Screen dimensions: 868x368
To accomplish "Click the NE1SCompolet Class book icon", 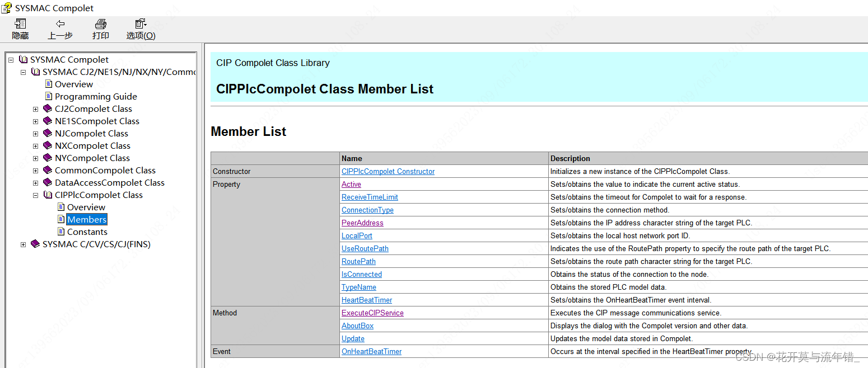I will 48,121.
